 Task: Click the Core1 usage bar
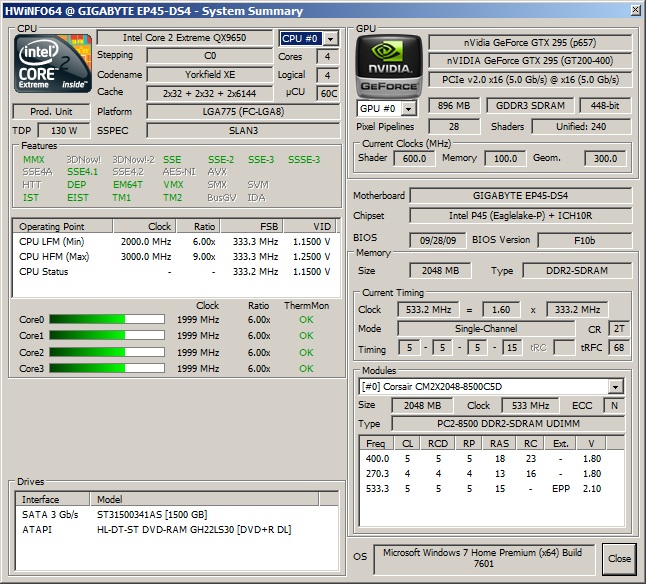pyautogui.click(x=107, y=335)
